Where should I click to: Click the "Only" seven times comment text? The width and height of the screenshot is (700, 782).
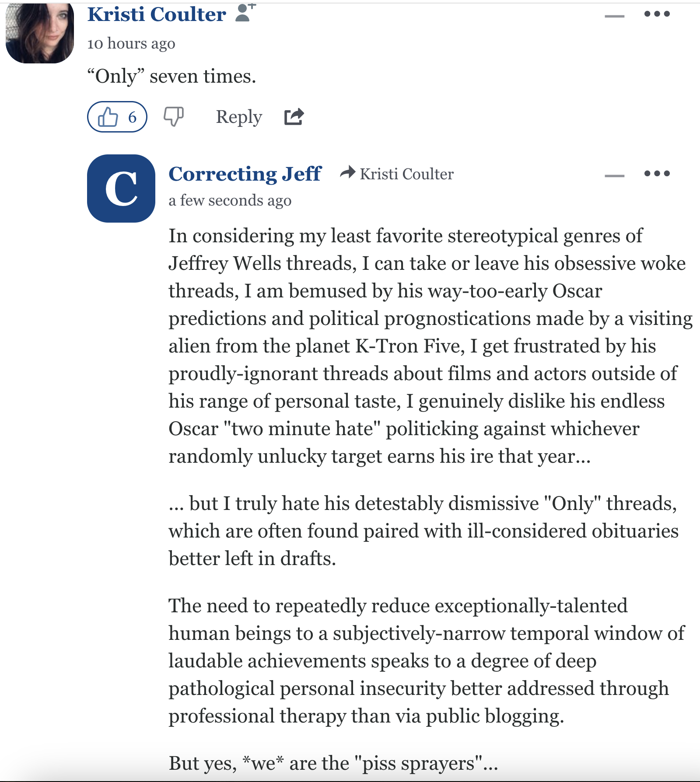click(x=171, y=77)
